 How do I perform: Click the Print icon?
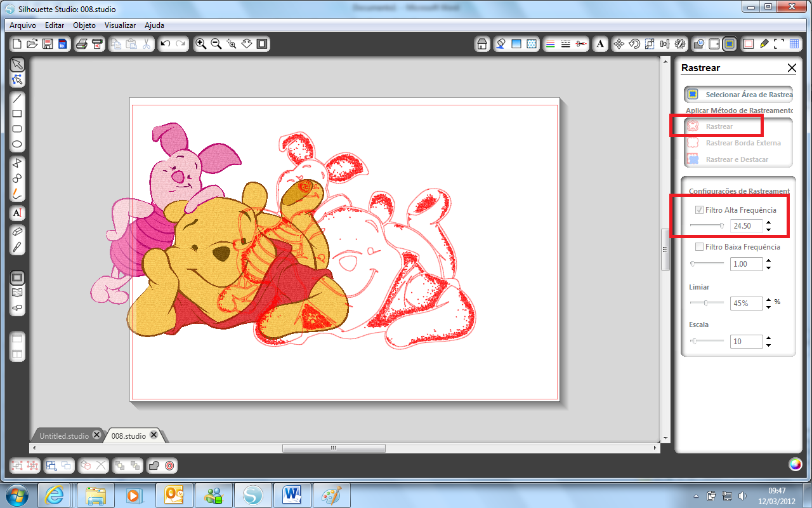pyautogui.click(x=82, y=44)
